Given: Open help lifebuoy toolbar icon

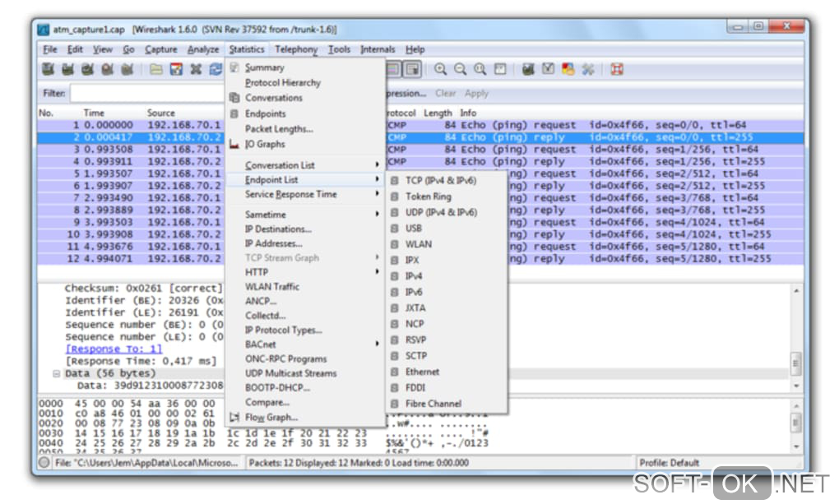Looking at the screenshot, I should (x=617, y=69).
